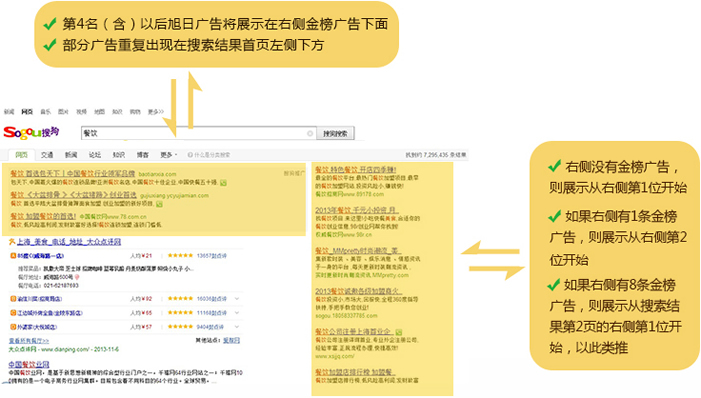The image size is (701, 398).
Task: Open the ad 餐饮首选包天下 baotianxia.com
Action: click(x=72, y=174)
